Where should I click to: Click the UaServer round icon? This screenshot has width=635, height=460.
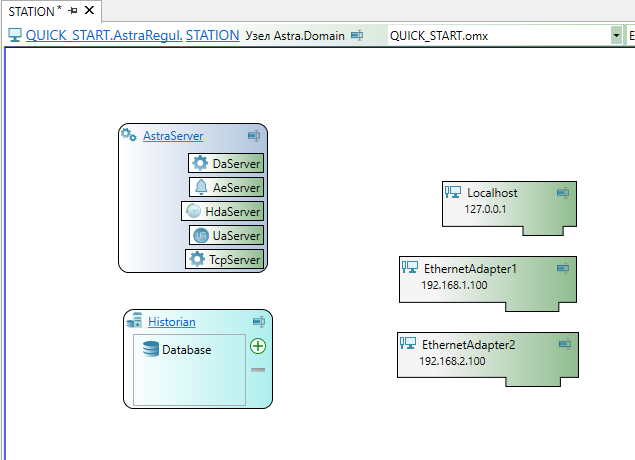coord(200,236)
